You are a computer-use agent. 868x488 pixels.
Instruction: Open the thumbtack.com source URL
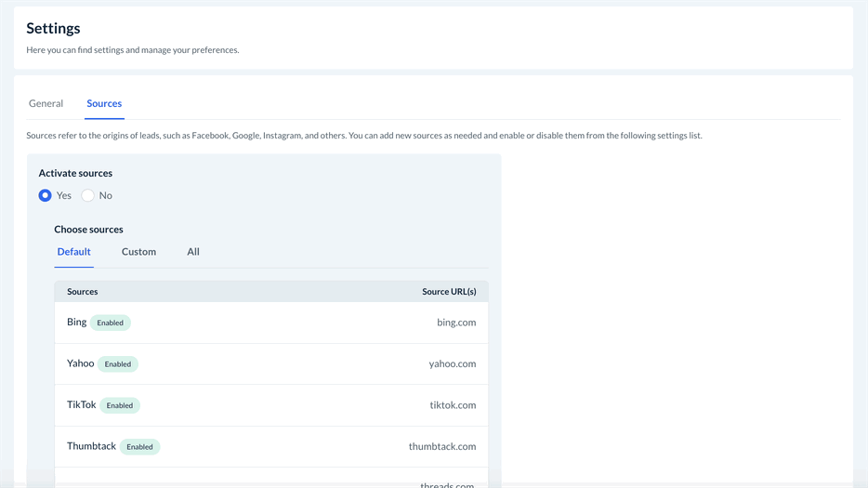click(x=441, y=447)
